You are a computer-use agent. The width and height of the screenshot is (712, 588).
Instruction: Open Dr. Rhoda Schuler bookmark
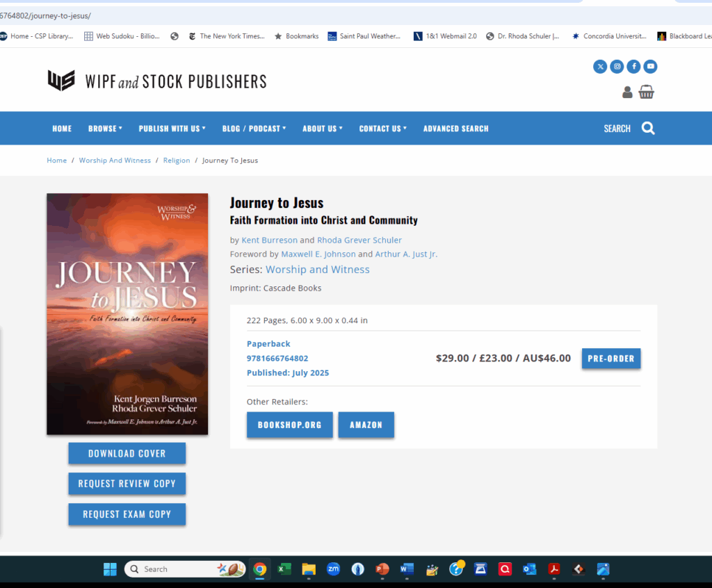(523, 36)
